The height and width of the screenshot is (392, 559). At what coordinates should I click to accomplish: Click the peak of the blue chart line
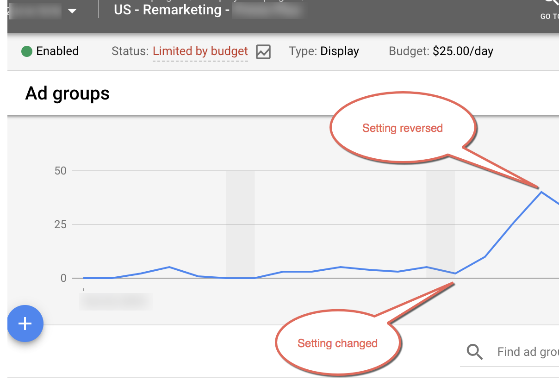click(x=541, y=192)
